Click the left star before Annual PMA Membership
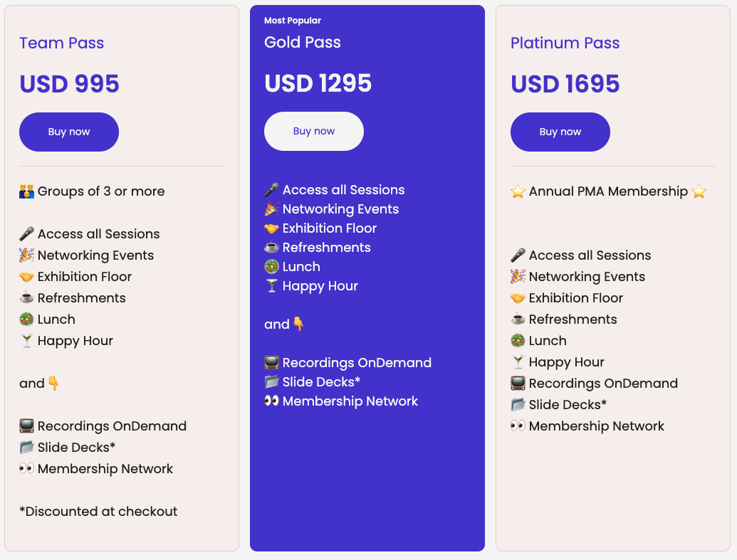The height and width of the screenshot is (560, 737). pyautogui.click(x=518, y=191)
